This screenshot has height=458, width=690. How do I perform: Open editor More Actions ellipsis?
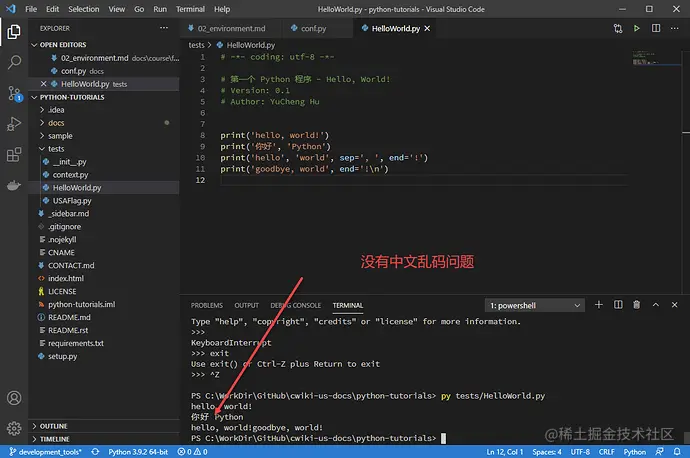pyautogui.click(x=675, y=28)
